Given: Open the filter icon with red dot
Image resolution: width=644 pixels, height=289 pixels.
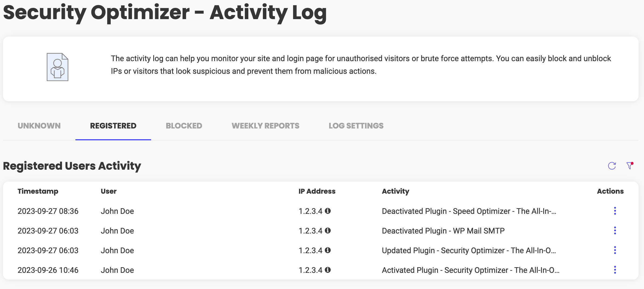Looking at the screenshot, I should [x=630, y=165].
